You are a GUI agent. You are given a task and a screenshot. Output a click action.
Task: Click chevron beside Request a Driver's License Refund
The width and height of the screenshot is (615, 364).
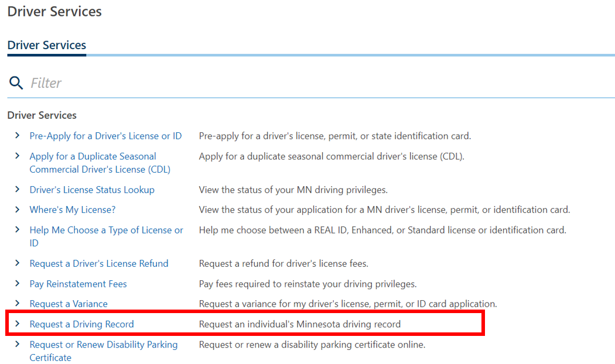point(18,264)
